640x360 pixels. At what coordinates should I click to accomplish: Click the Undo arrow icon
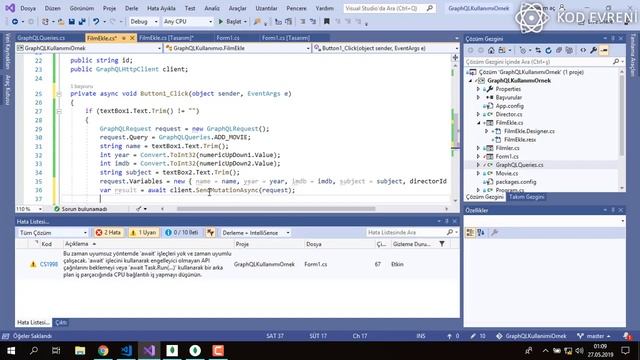(x=96, y=22)
